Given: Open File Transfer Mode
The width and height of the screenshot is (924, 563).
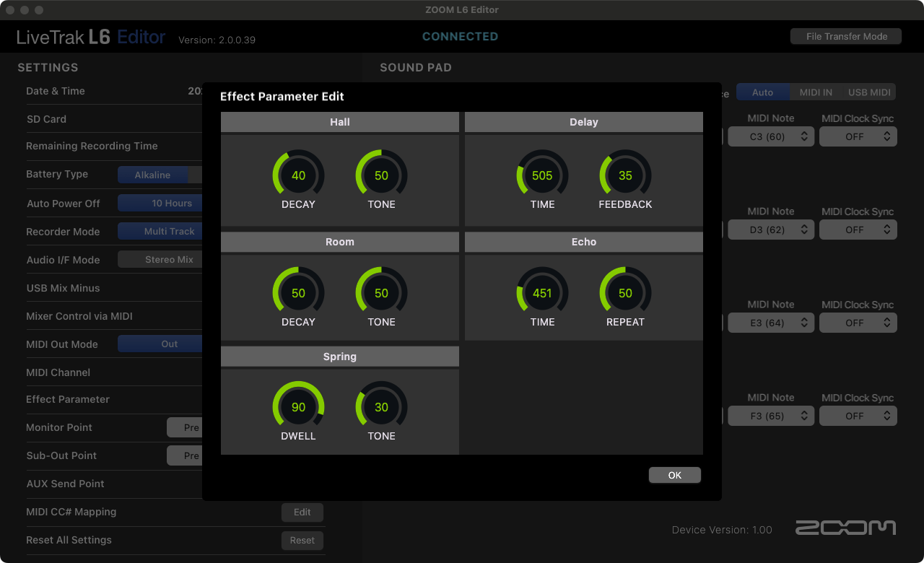Looking at the screenshot, I should [x=846, y=37].
